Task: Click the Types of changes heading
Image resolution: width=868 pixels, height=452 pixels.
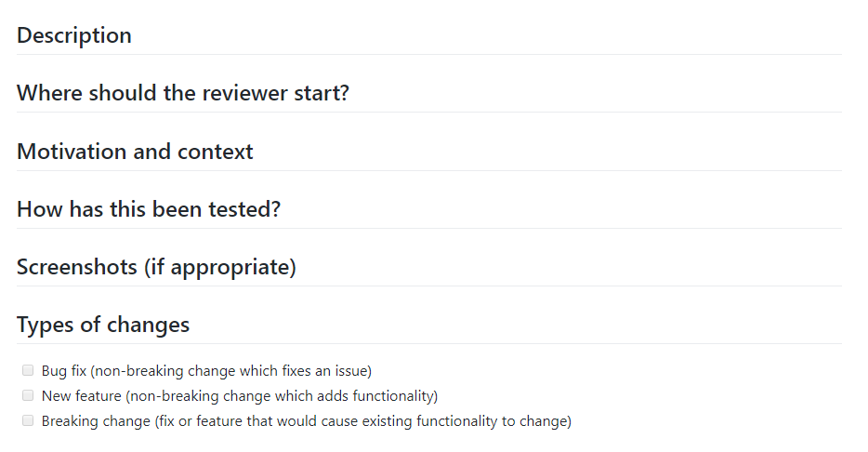Action: click(103, 325)
